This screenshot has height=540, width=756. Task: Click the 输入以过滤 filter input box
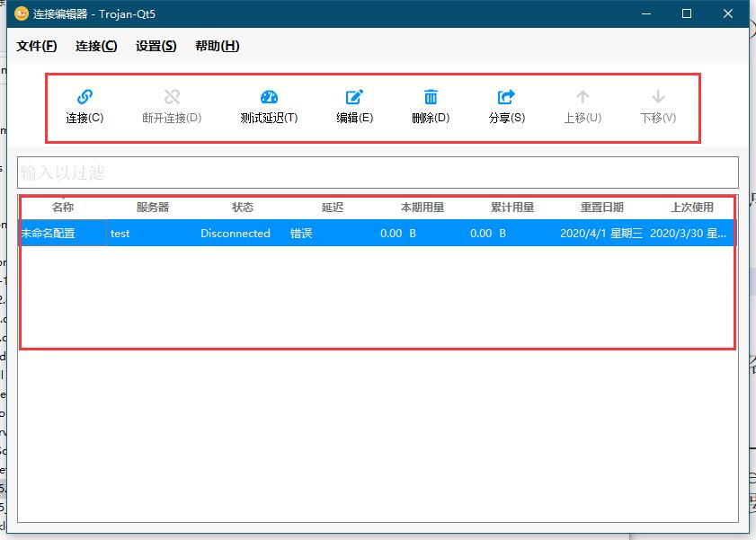378,172
